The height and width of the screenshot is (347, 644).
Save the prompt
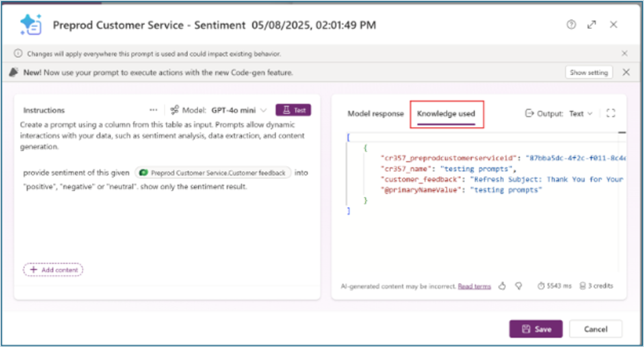coord(536,329)
